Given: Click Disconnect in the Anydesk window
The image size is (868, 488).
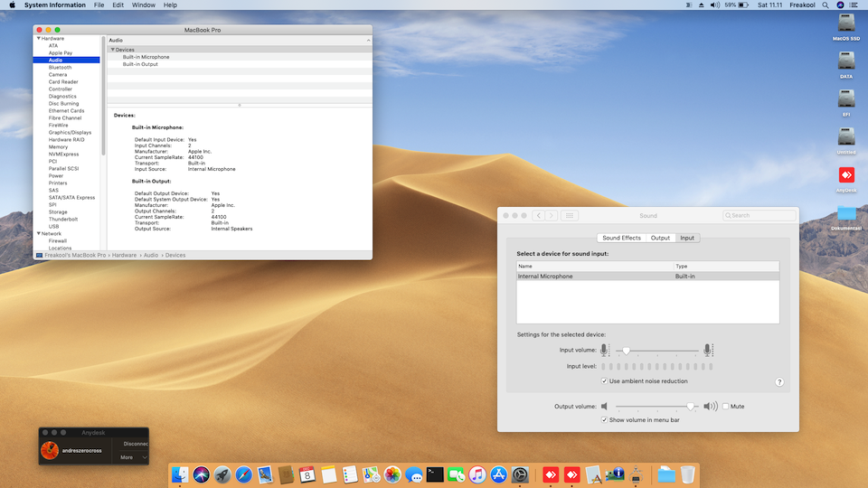Looking at the screenshot, I should click(137, 444).
